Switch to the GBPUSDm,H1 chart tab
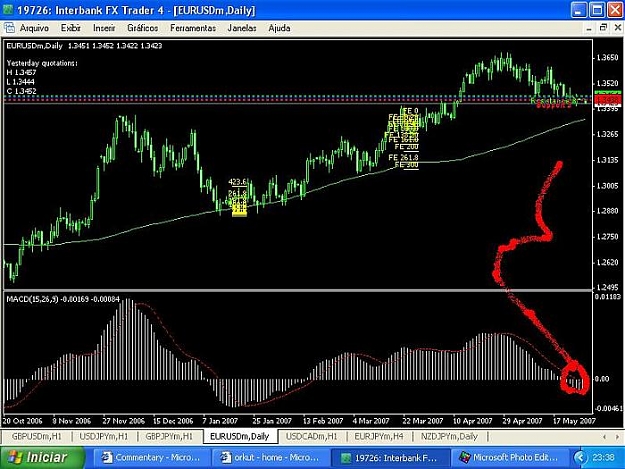 tap(37, 436)
